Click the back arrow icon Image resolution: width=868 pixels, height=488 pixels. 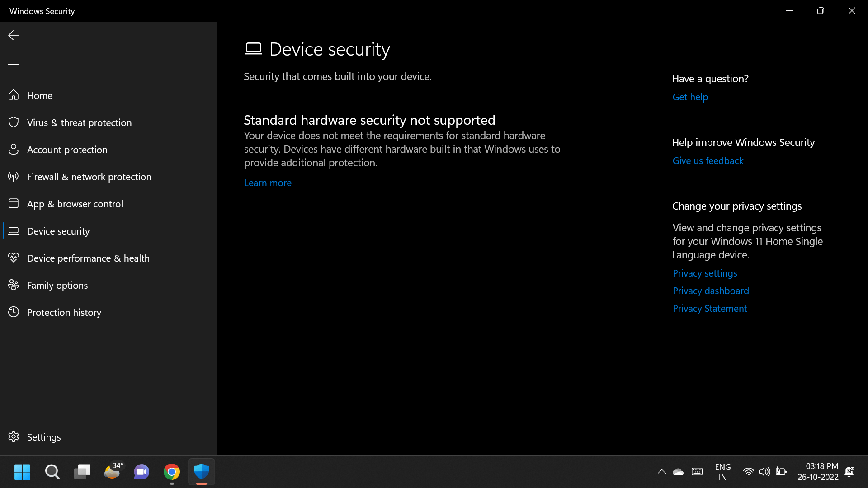click(14, 35)
